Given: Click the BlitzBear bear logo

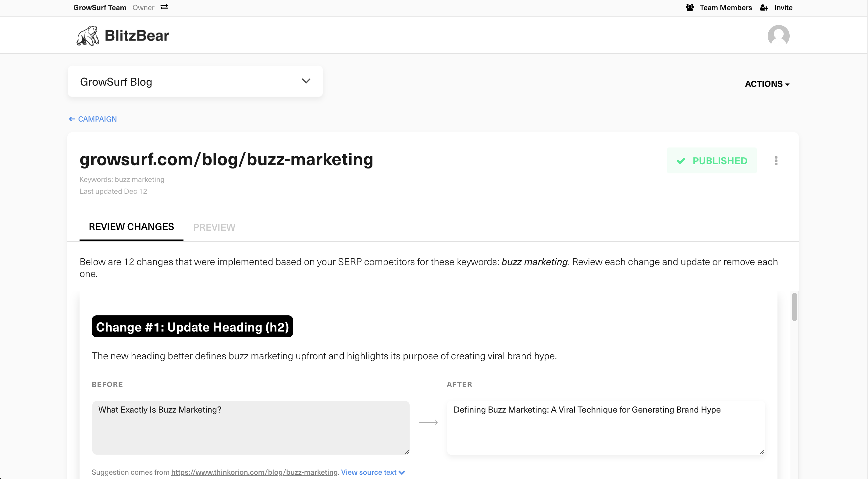Looking at the screenshot, I should pos(87,36).
